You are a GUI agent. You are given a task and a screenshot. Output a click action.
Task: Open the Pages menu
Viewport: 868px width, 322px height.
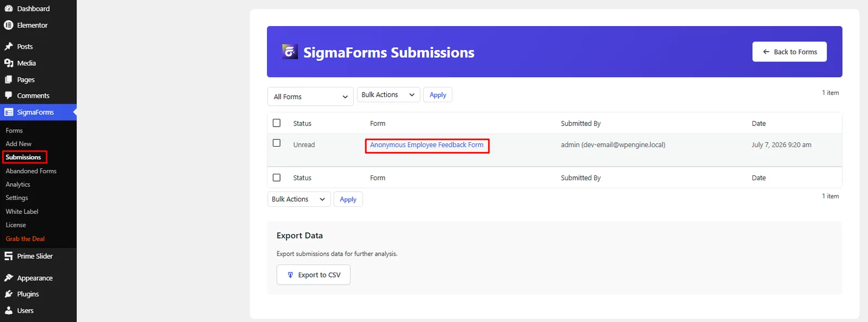[x=26, y=79]
